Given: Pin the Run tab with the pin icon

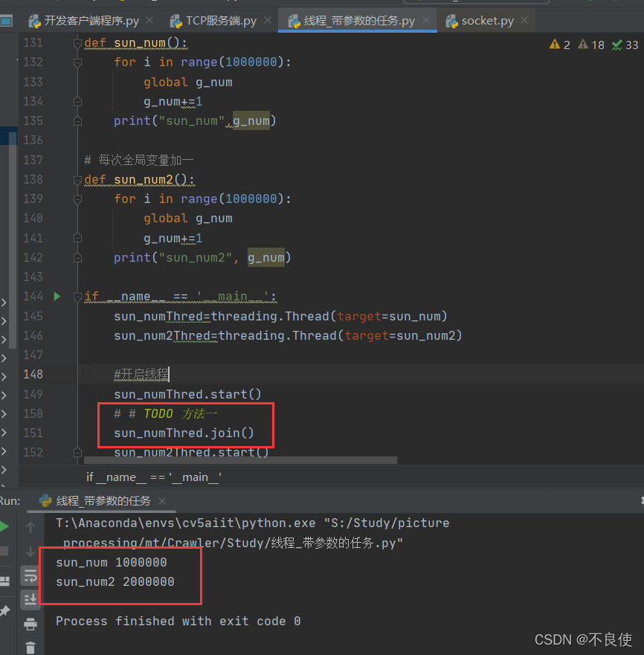Looking at the screenshot, I should (4, 610).
